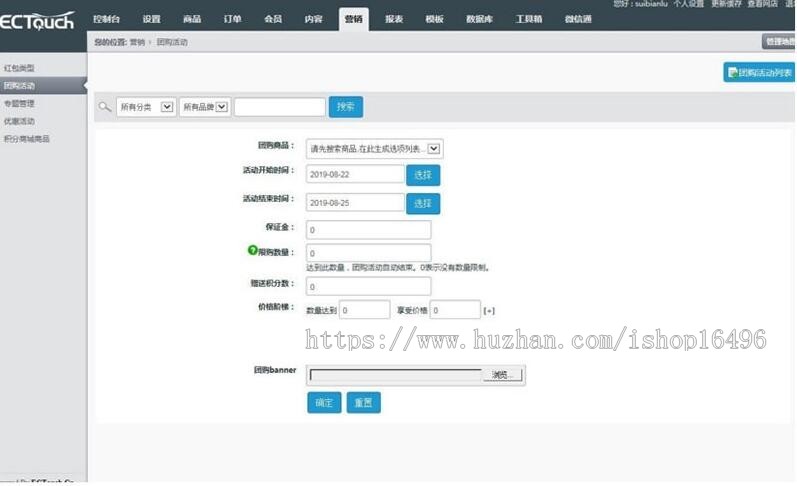Click 选择 next to 活动开始时间
Image resolution: width=797 pixels, height=486 pixels.
click(423, 175)
